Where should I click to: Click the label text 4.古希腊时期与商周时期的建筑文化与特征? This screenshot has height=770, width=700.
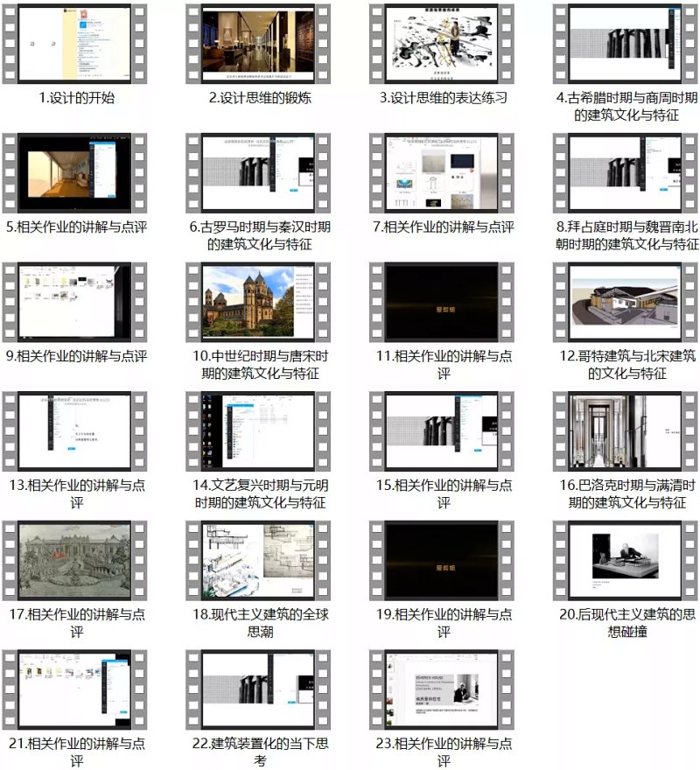point(626,107)
